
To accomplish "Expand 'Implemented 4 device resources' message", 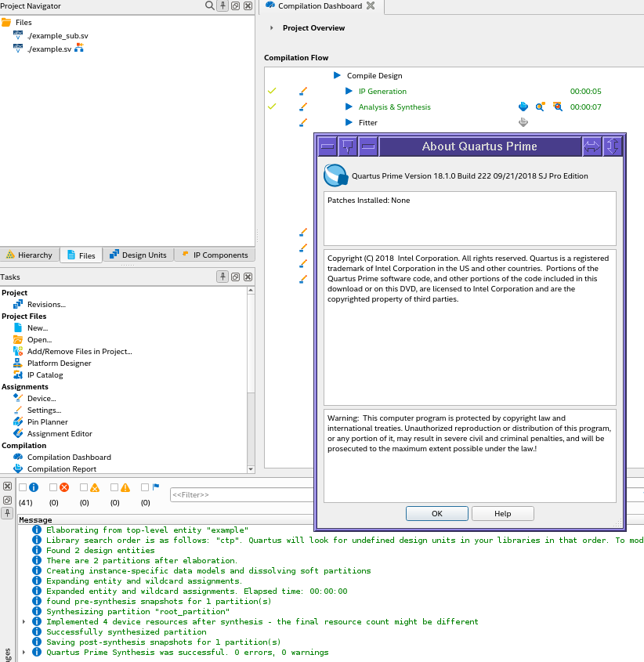I will [24, 621].
